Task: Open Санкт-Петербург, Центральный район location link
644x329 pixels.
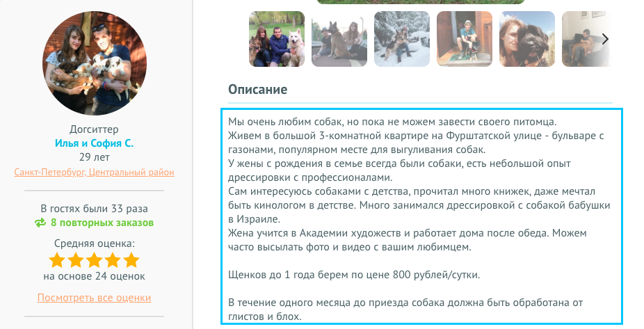Action: (x=94, y=172)
